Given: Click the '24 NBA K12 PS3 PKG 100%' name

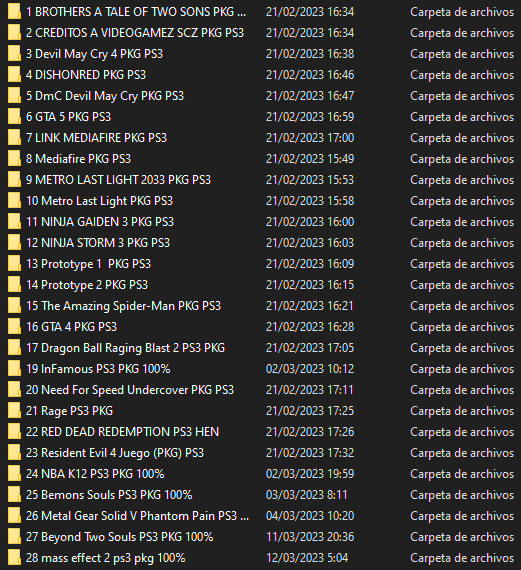Looking at the screenshot, I should tap(95, 474).
